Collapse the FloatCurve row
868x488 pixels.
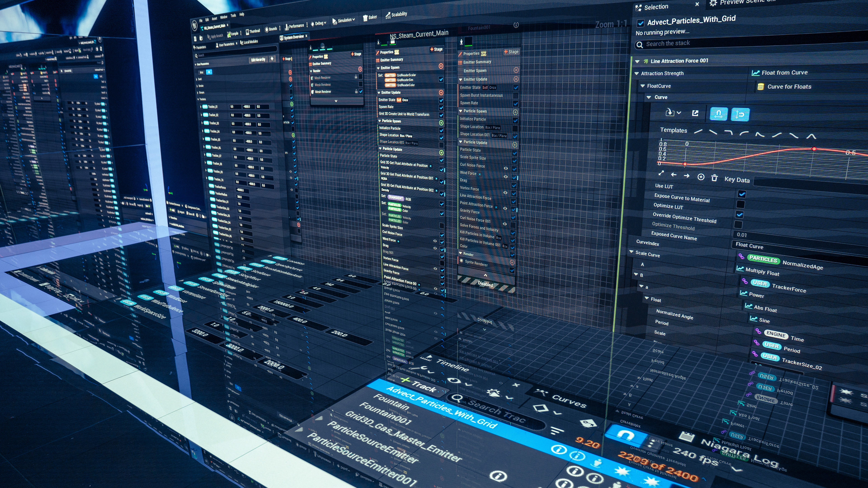(642, 86)
